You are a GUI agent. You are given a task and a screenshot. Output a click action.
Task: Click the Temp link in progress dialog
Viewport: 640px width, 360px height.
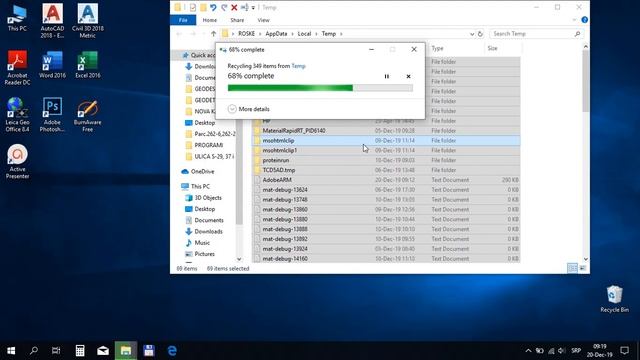point(298,66)
